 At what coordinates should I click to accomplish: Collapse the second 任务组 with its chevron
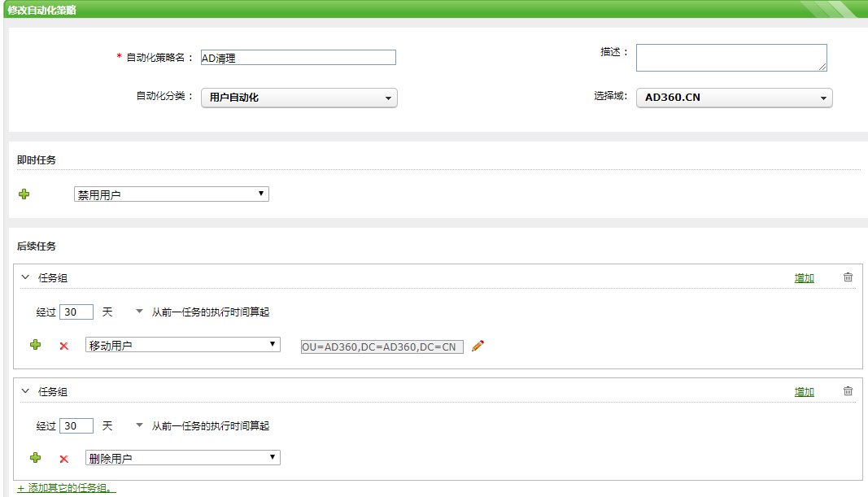pos(25,390)
